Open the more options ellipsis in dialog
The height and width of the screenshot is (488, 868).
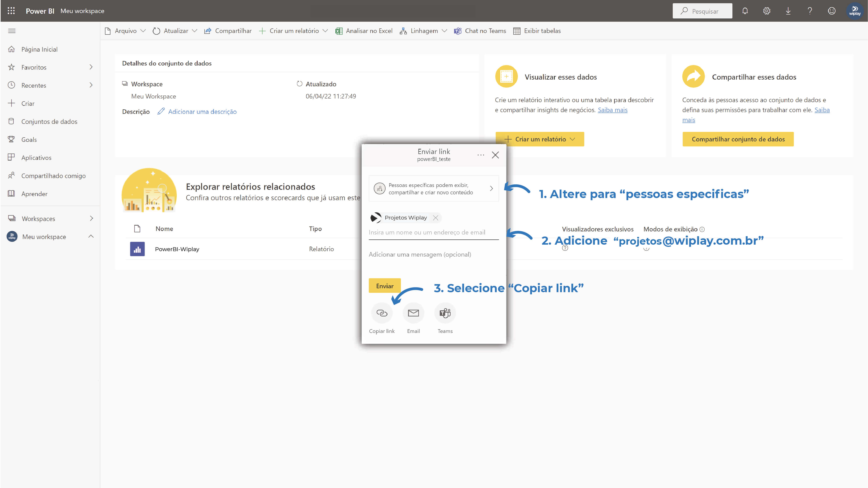[481, 155]
